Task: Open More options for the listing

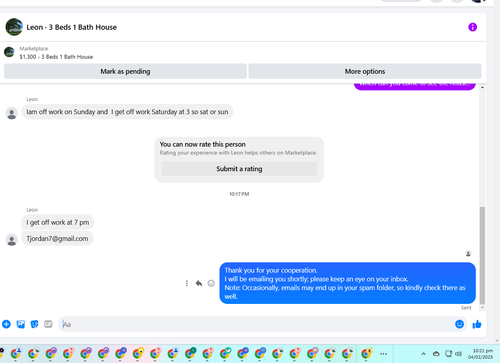Action: tap(365, 71)
